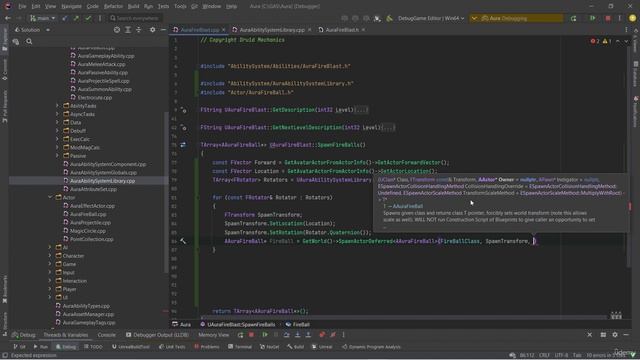The height and width of the screenshot is (360, 640).
Task: Click the resume icon in debug toolbar
Action: (265, 335)
